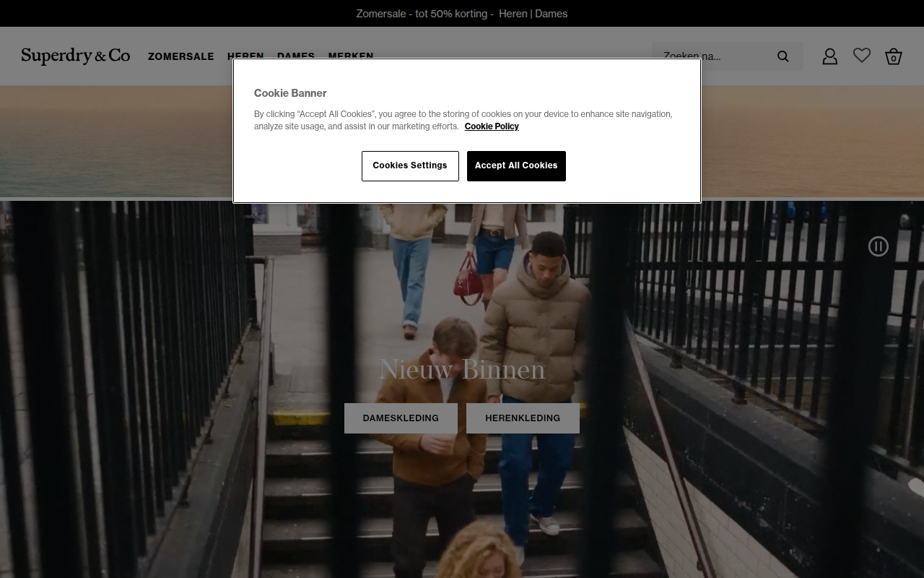Open the Dames menu item

click(296, 56)
